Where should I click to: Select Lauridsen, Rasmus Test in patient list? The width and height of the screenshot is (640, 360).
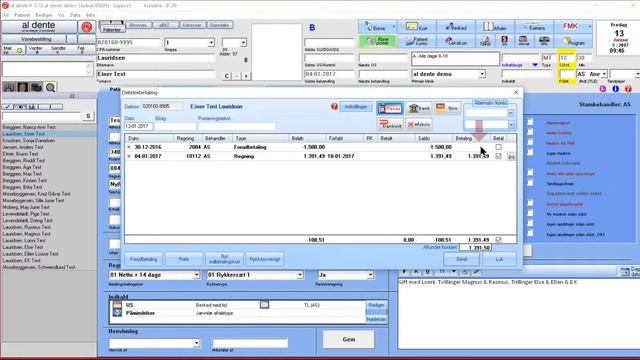click(27, 227)
